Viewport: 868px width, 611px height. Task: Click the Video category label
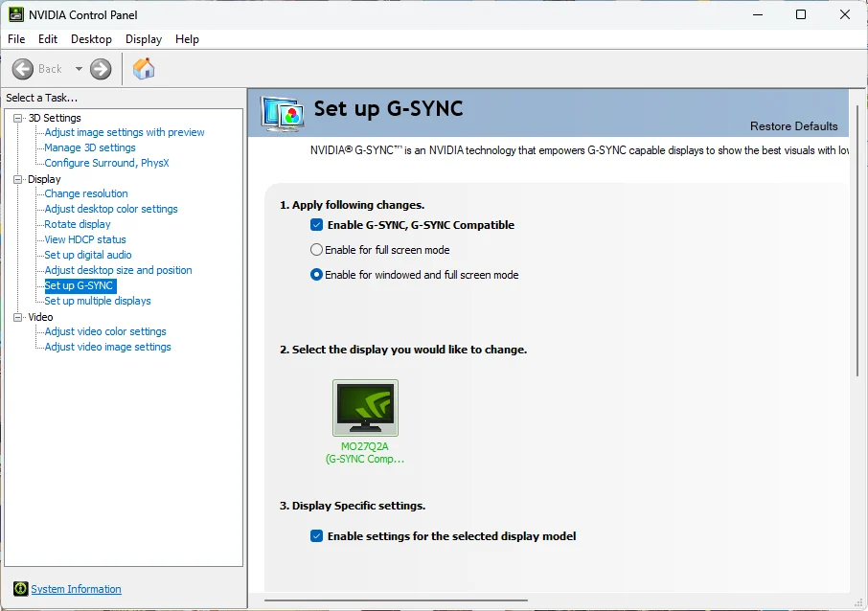coord(40,317)
